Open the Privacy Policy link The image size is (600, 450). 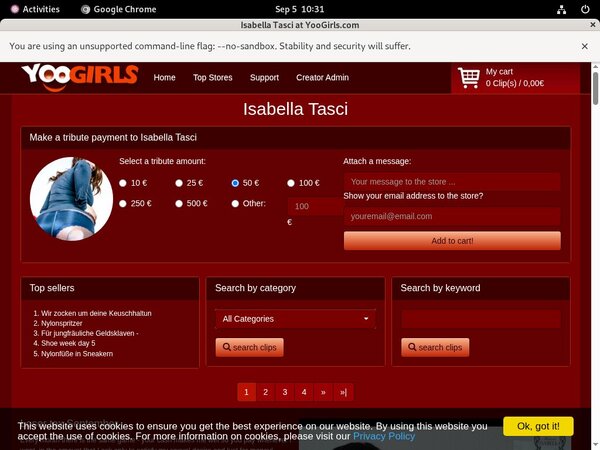click(x=383, y=436)
